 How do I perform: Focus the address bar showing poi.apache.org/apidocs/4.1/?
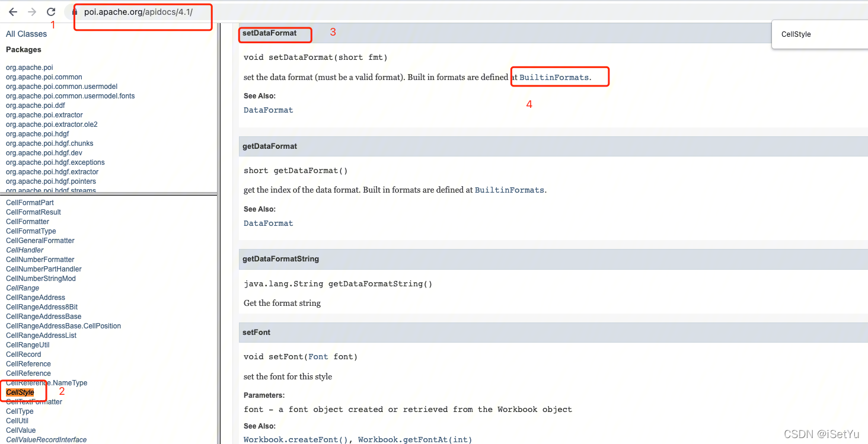pos(138,12)
